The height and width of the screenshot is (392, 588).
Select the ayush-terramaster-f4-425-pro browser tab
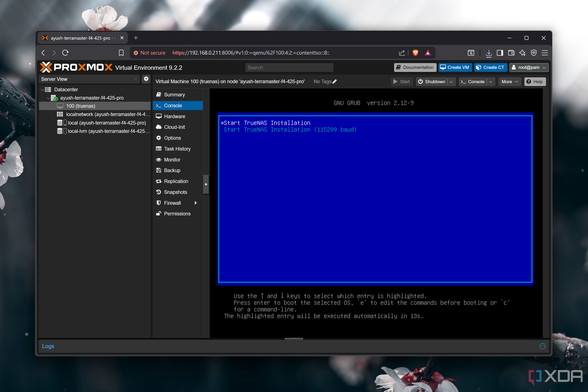[83, 38]
